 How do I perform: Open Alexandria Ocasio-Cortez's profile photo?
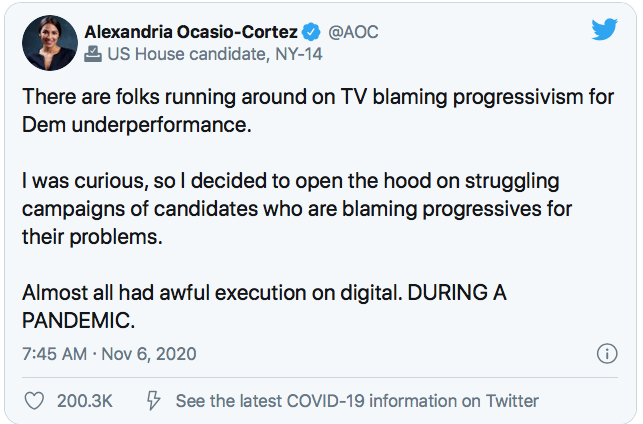click(50, 43)
